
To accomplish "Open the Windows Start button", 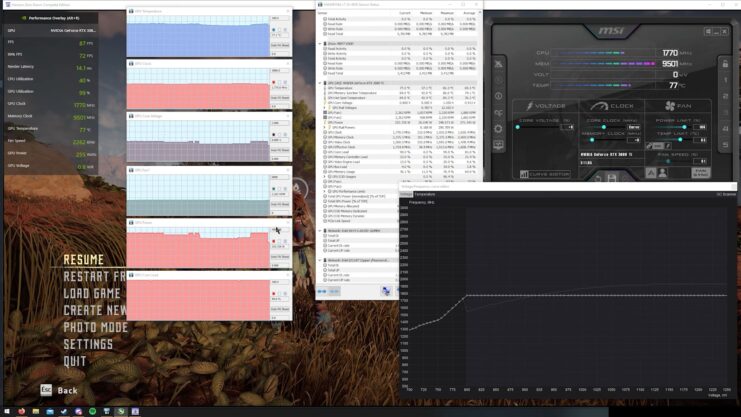I will (x=7, y=411).
